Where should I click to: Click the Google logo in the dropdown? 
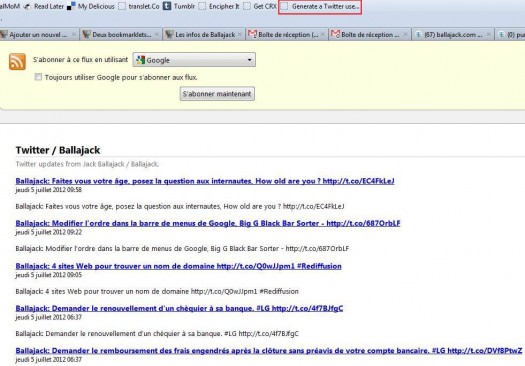pos(141,60)
